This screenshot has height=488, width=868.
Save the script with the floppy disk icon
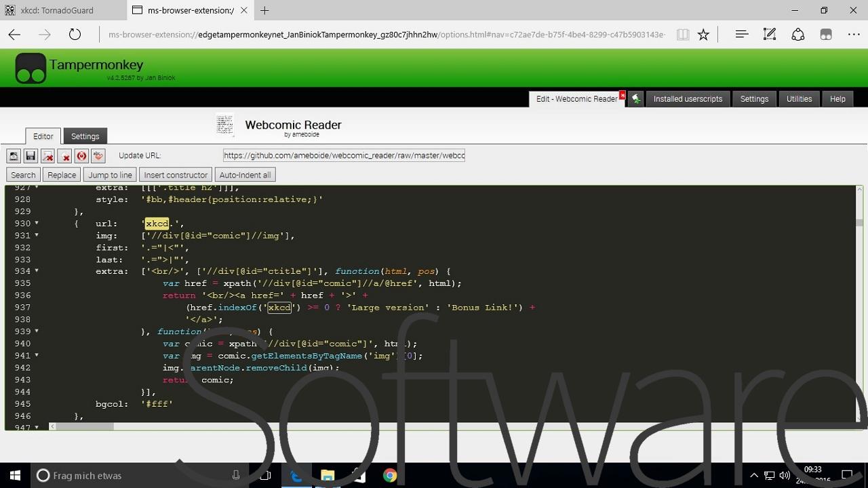pos(31,156)
